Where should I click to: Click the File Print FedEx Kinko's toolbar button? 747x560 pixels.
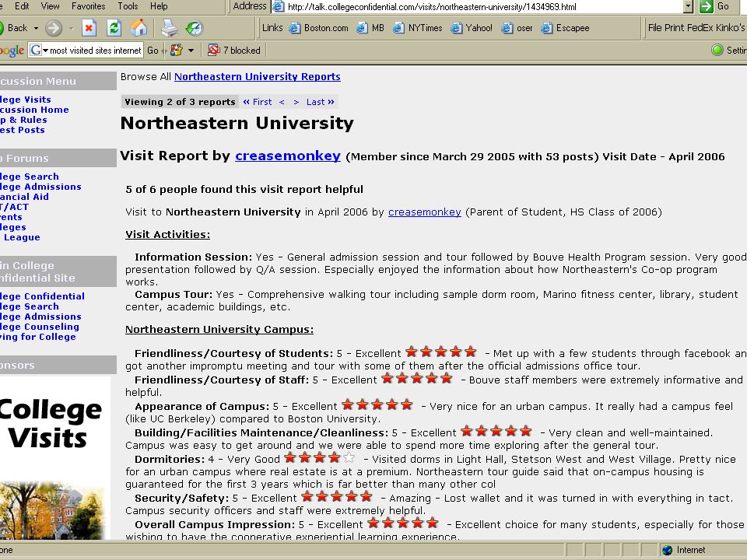point(696,28)
